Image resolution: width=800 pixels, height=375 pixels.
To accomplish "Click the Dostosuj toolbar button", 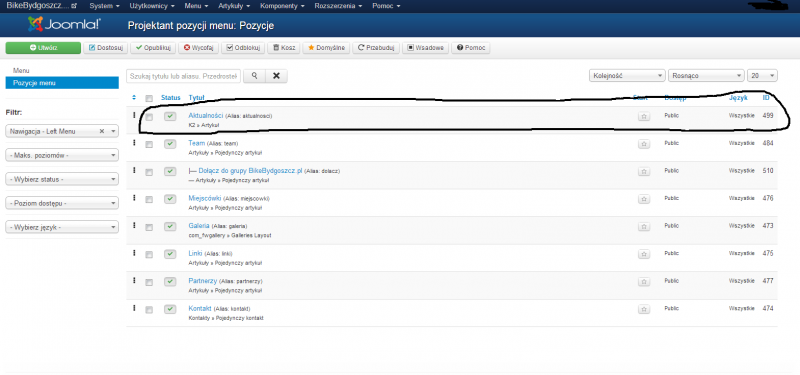I will 107,47.
